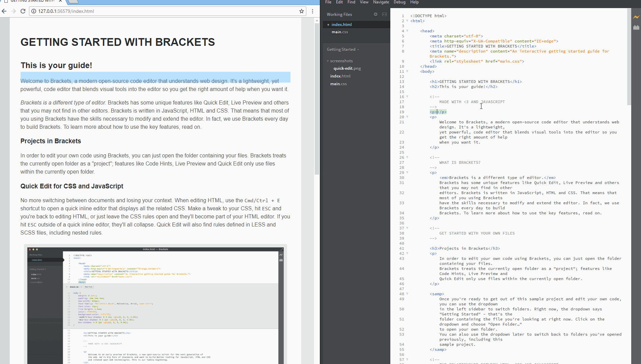641x364 pixels.
Task: Select main.css in Working Files
Action: click(357, 32)
